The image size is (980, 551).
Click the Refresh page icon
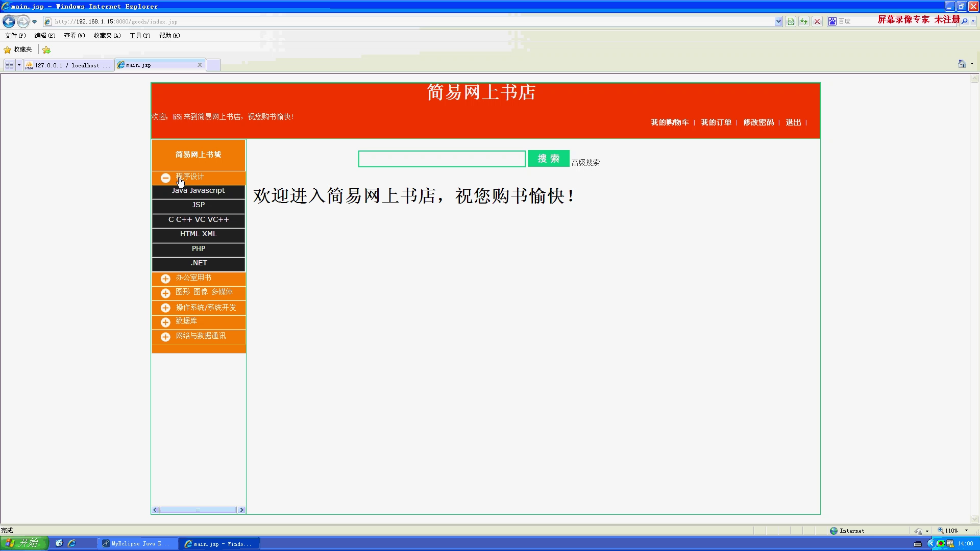tap(804, 21)
